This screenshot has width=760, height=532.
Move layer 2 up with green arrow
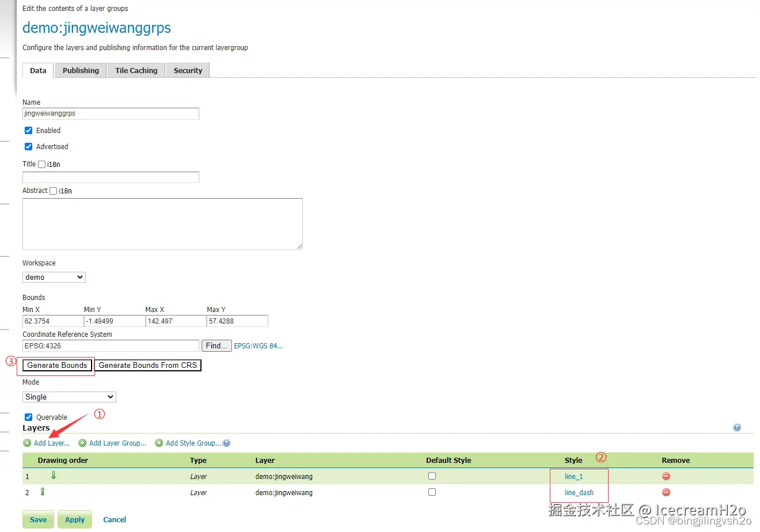click(42, 491)
